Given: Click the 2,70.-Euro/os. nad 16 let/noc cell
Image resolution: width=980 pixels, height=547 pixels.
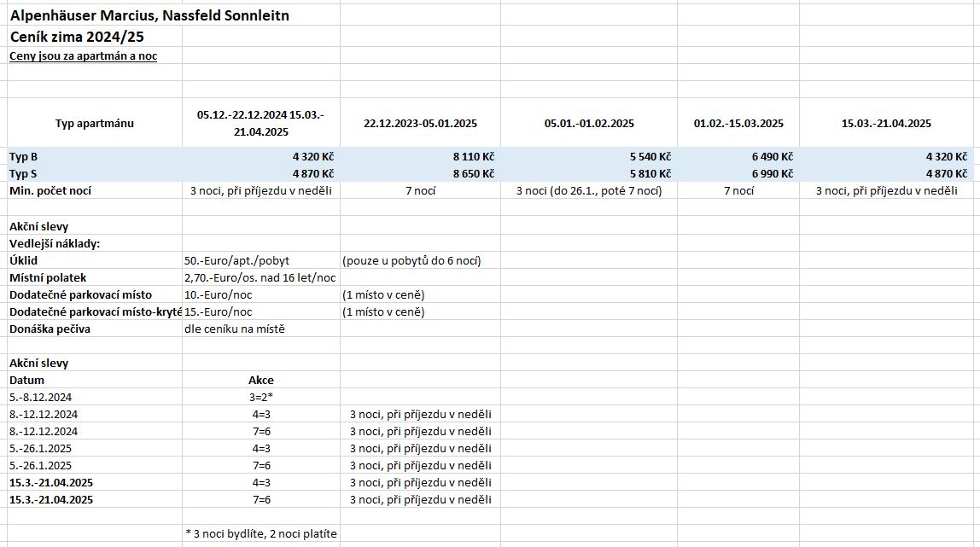Looking at the screenshot, I should [260, 277].
